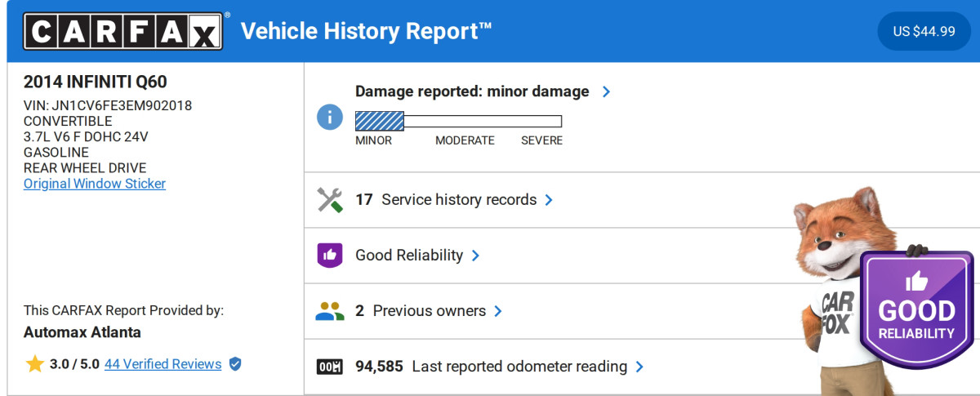Click the verified shield checkmark icon
980x396 pixels.
[235, 364]
